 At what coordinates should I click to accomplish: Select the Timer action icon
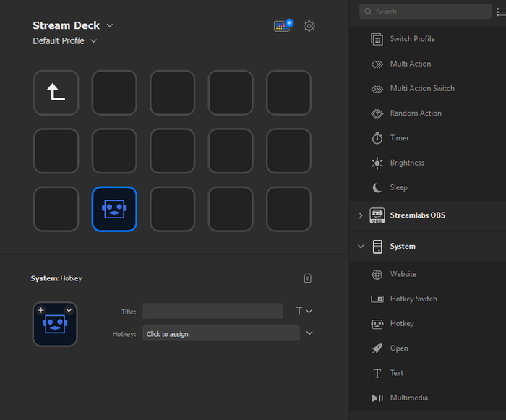pos(377,138)
